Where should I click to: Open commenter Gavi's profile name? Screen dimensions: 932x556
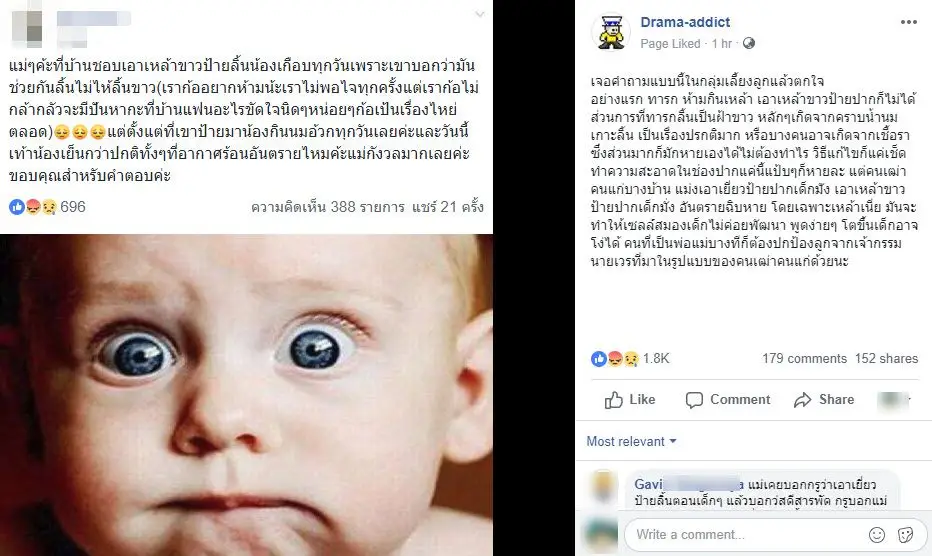pyautogui.click(x=688, y=484)
